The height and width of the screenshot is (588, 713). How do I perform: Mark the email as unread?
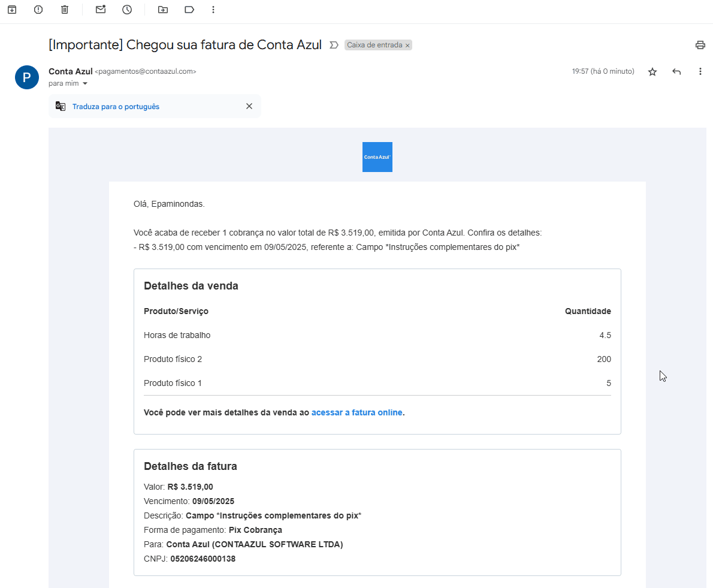pos(101,10)
